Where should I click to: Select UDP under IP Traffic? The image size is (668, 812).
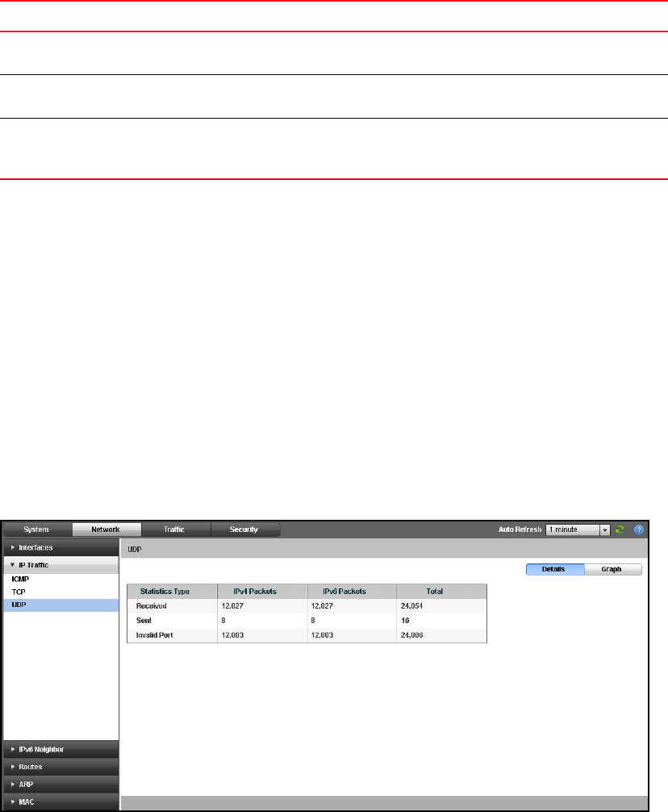tap(61, 605)
